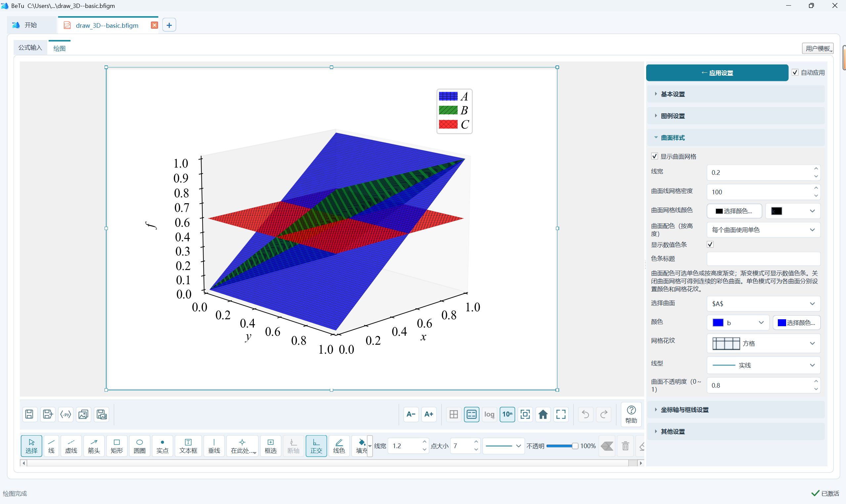Uncheck the 显示曲面网格 checkbox

tap(654, 156)
